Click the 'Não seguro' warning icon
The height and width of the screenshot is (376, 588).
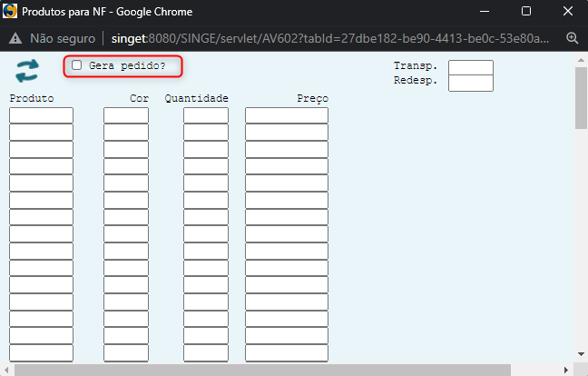pos(15,39)
